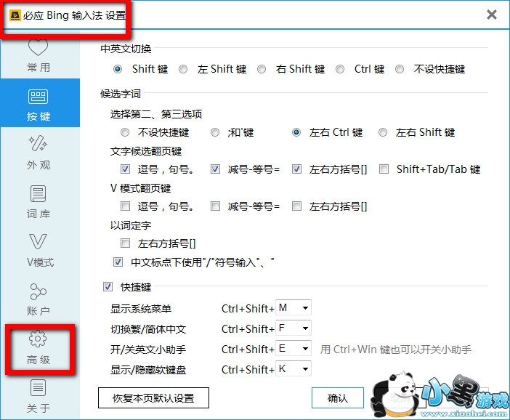The image size is (510, 420).
Task: Click the 显示系统菜单 label
Action: click(x=141, y=309)
